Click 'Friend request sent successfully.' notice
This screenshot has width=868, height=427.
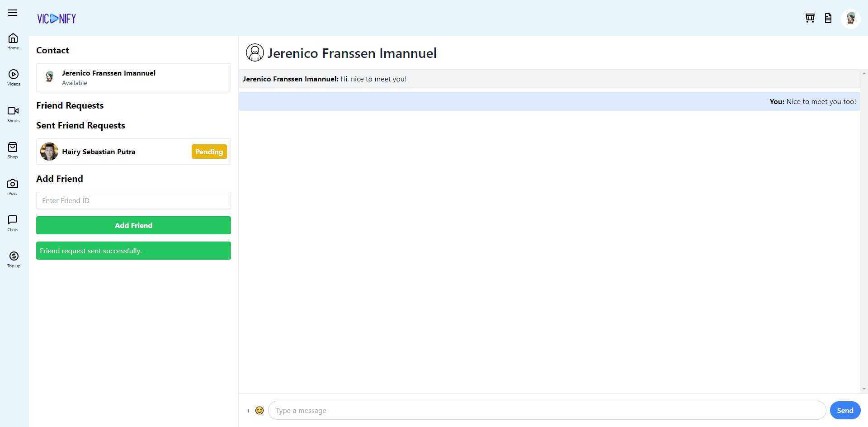pyautogui.click(x=133, y=251)
